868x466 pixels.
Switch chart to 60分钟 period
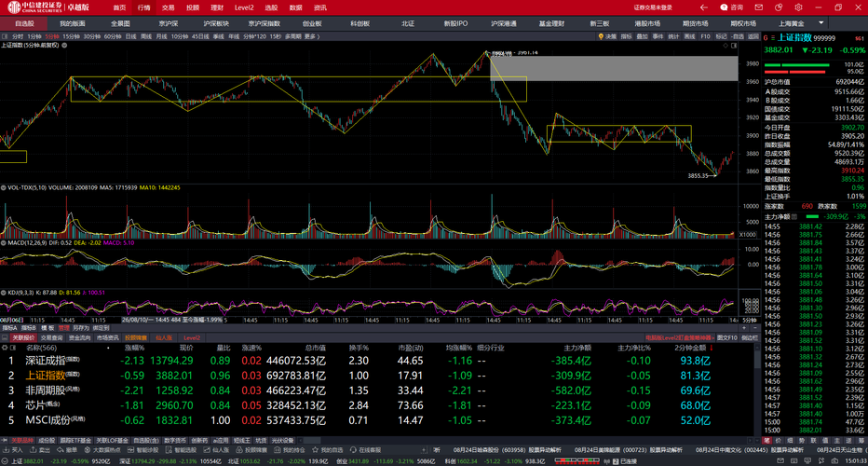click(113, 36)
